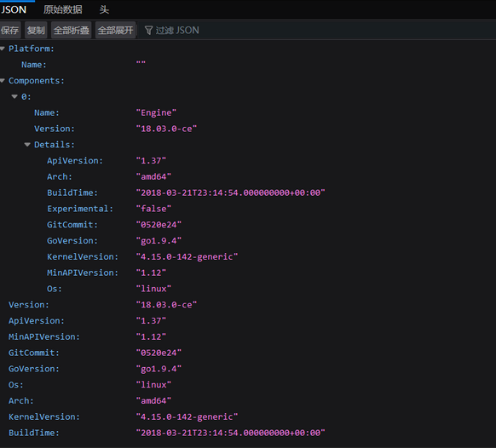Collapse the Details node
Image resolution: width=496 pixels, height=448 pixels.
tap(27, 145)
